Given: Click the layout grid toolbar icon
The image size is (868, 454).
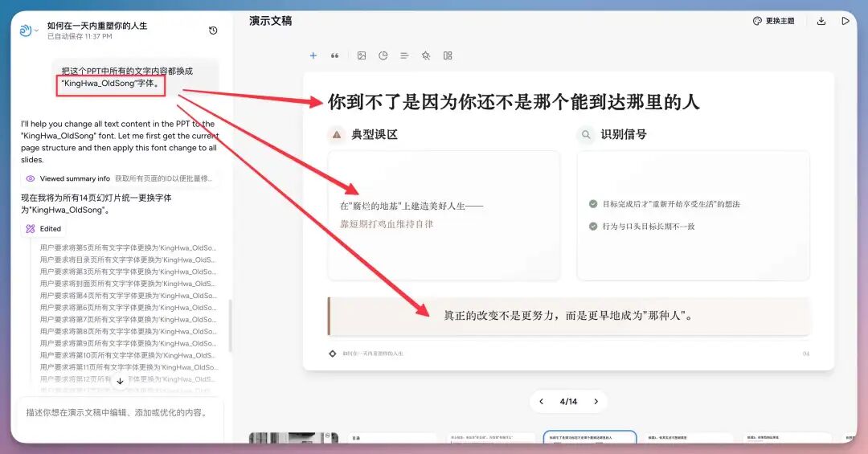Looking at the screenshot, I should click(x=448, y=55).
